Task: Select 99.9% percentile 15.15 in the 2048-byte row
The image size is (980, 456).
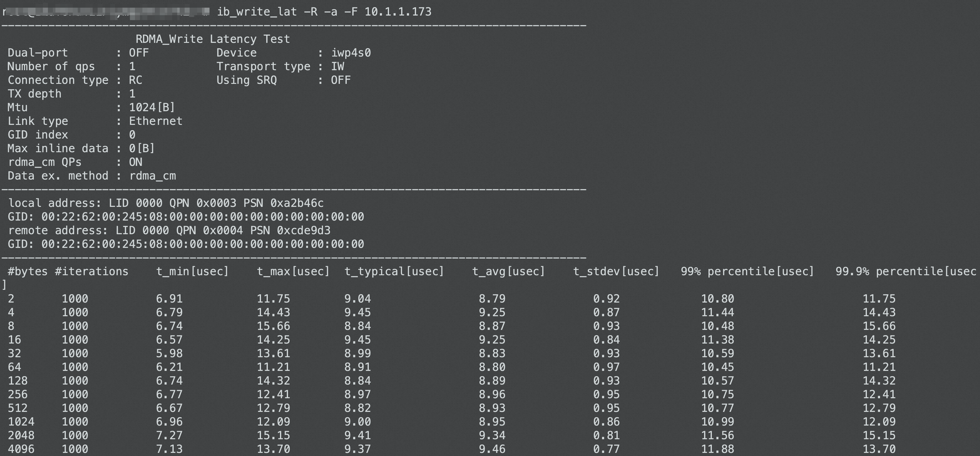Action: (x=879, y=436)
